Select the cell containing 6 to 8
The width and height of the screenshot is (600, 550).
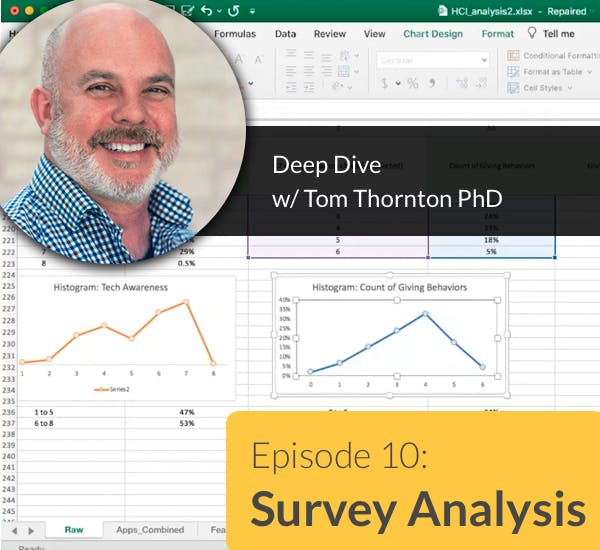coord(44,423)
